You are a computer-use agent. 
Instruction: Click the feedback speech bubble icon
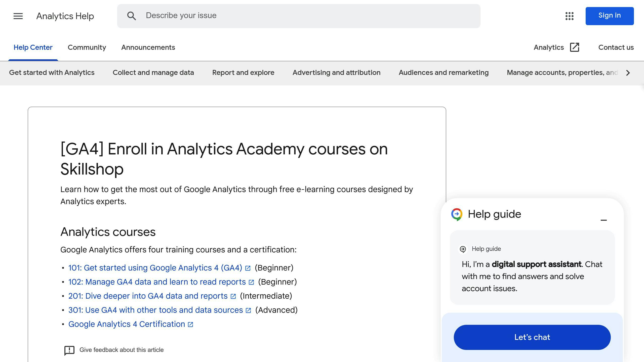point(69,350)
